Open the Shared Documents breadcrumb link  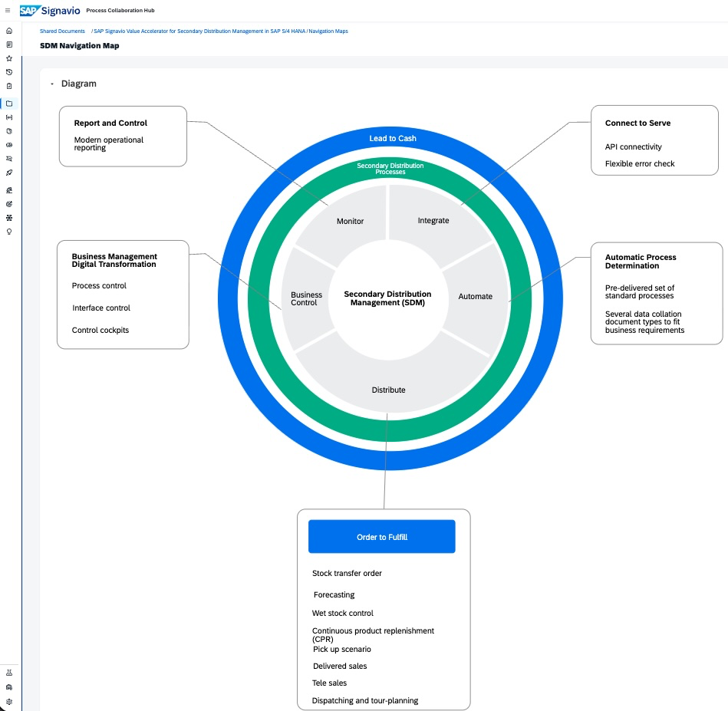coord(62,31)
